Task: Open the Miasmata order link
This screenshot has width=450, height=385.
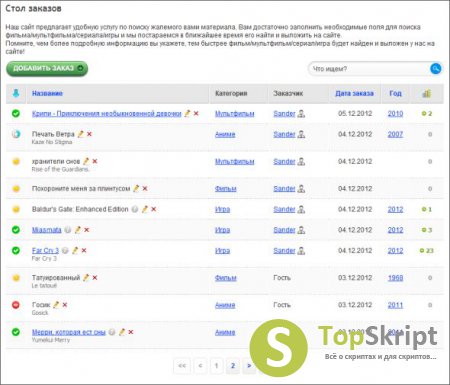Action: coord(47,230)
